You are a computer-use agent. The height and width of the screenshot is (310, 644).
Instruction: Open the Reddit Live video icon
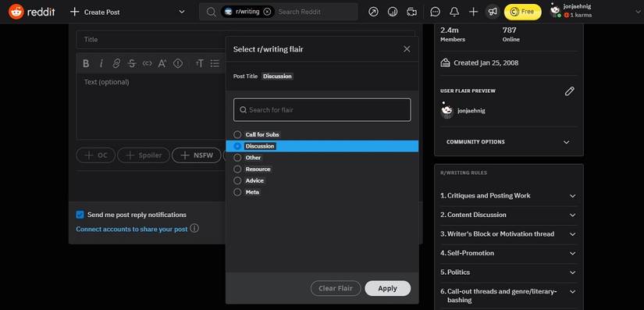coord(411,12)
